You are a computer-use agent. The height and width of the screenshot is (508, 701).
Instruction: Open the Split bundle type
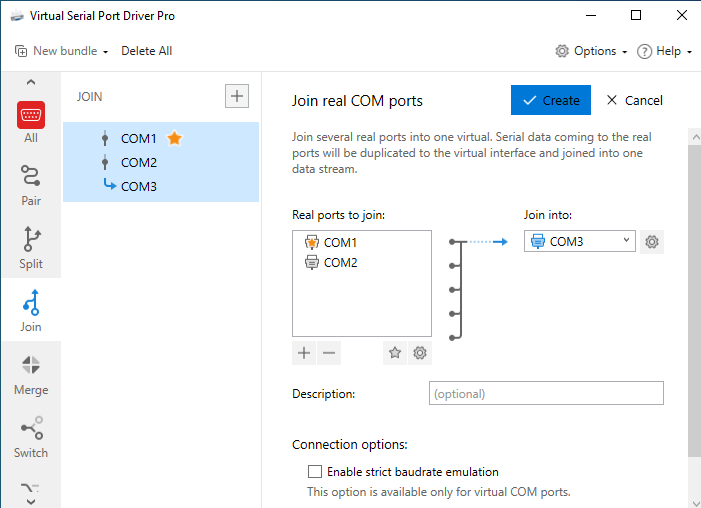31,247
